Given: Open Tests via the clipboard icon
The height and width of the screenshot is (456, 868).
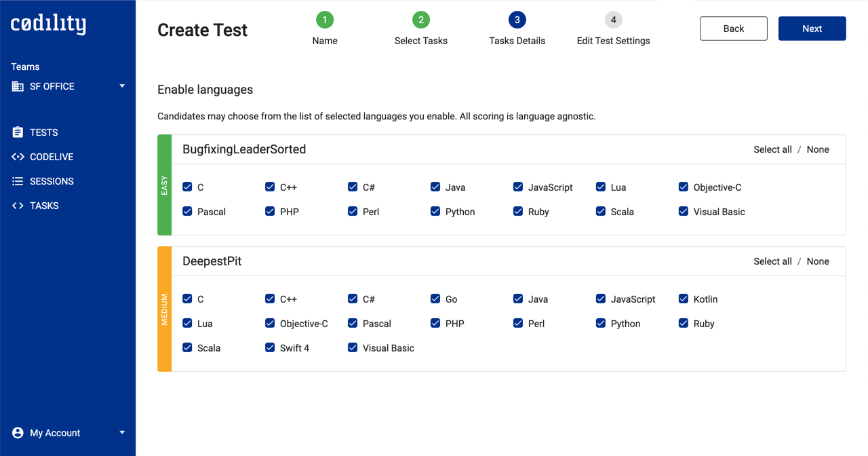Looking at the screenshot, I should [18, 132].
